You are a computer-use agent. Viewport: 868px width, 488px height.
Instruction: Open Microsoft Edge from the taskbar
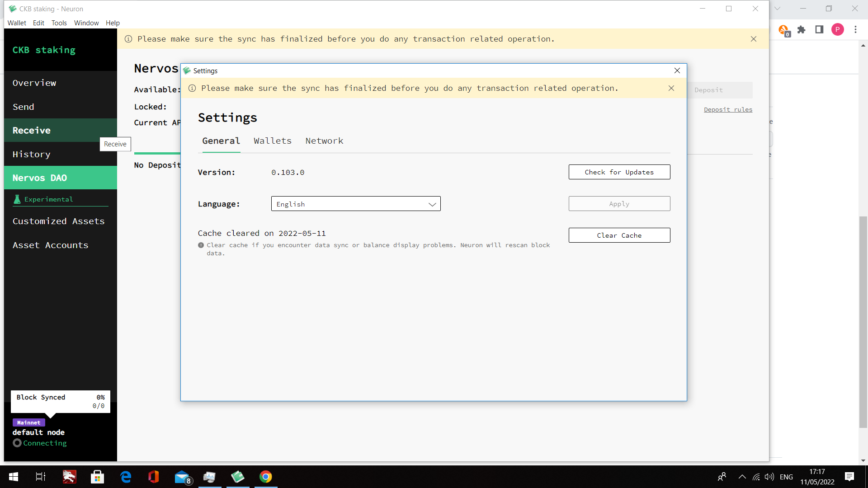click(126, 477)
